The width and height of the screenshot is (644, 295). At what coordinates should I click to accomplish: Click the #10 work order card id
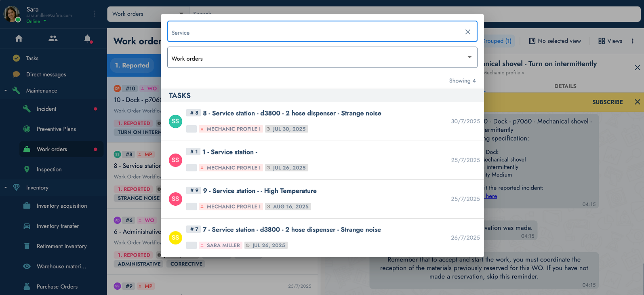pyautogui.click(x=130, y=88)
